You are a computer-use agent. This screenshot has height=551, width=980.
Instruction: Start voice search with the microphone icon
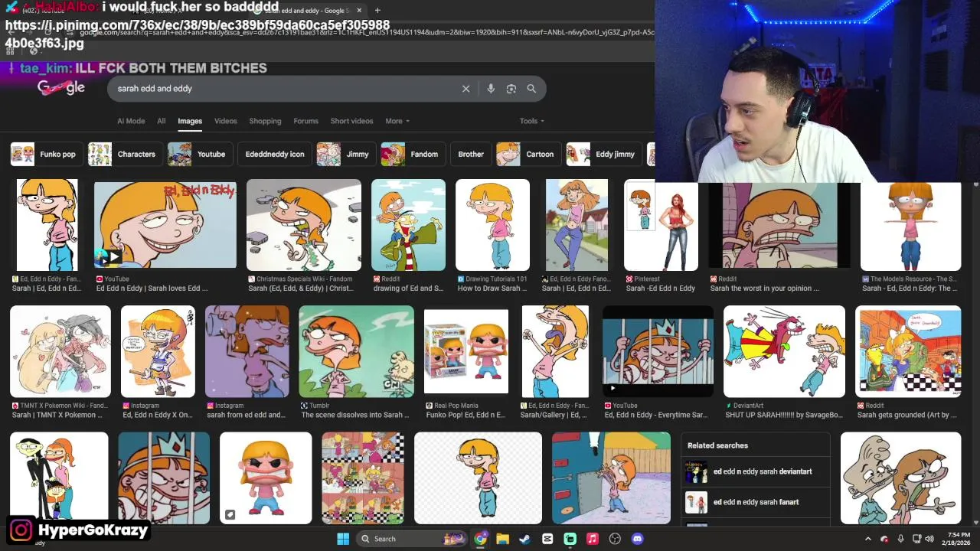pos(491,89)
